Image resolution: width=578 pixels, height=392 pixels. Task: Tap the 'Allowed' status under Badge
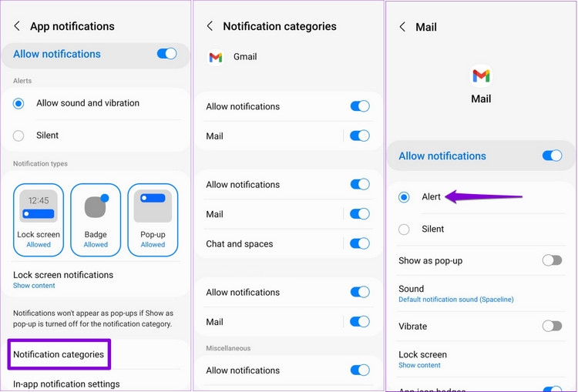point(96,245)
